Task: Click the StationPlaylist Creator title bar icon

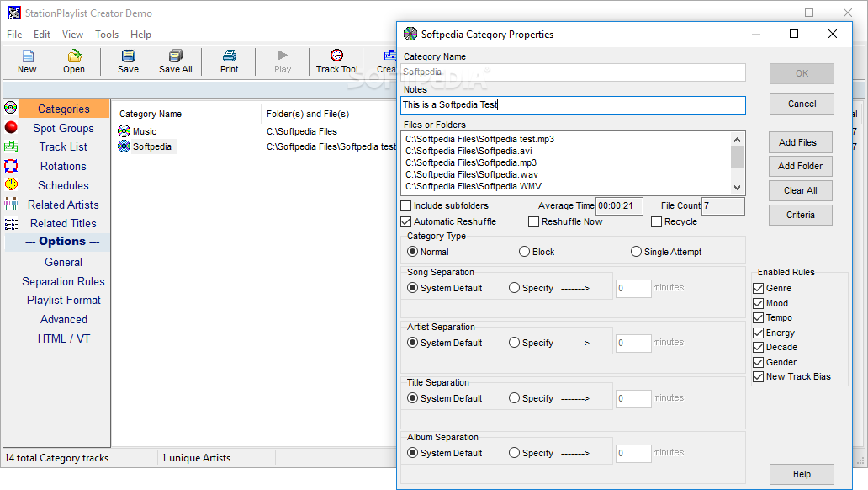Action: [x=13, y=13]
